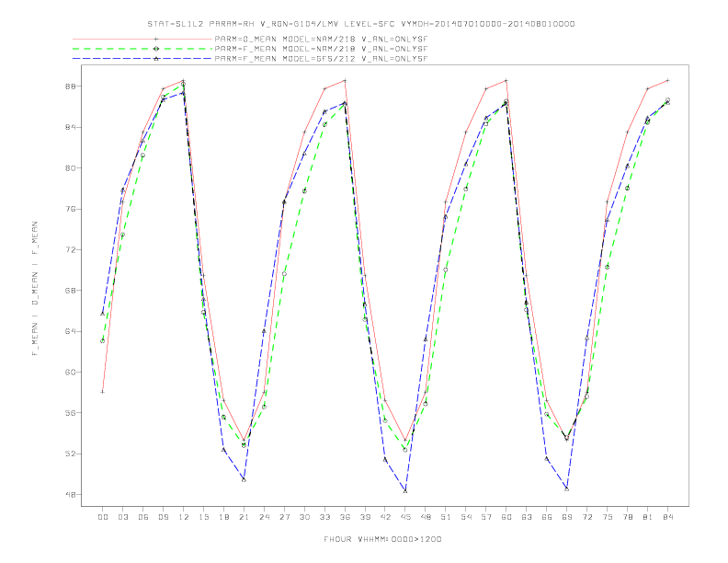
Task: Click forecast hour 51 on x-axis
Action: 446,517
